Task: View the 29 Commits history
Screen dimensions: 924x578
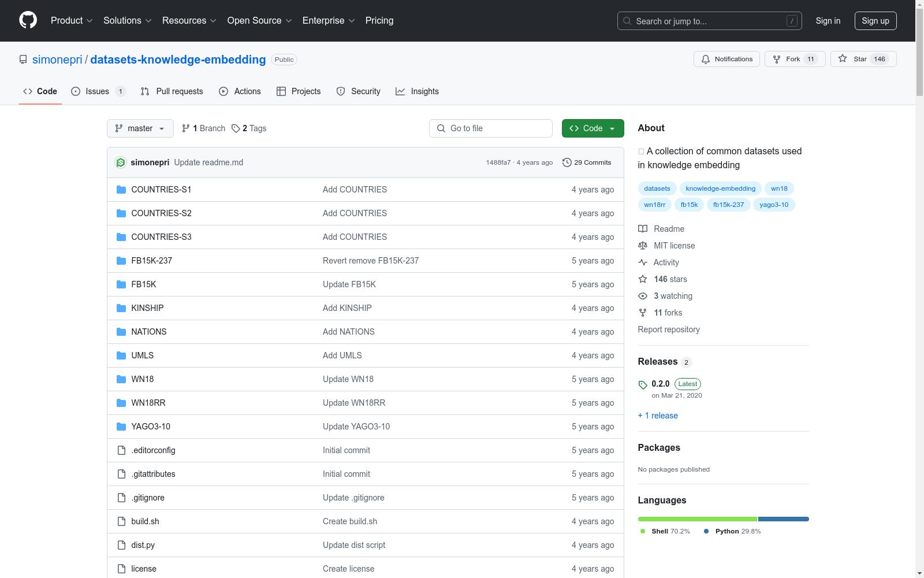Action: point(587,162)
